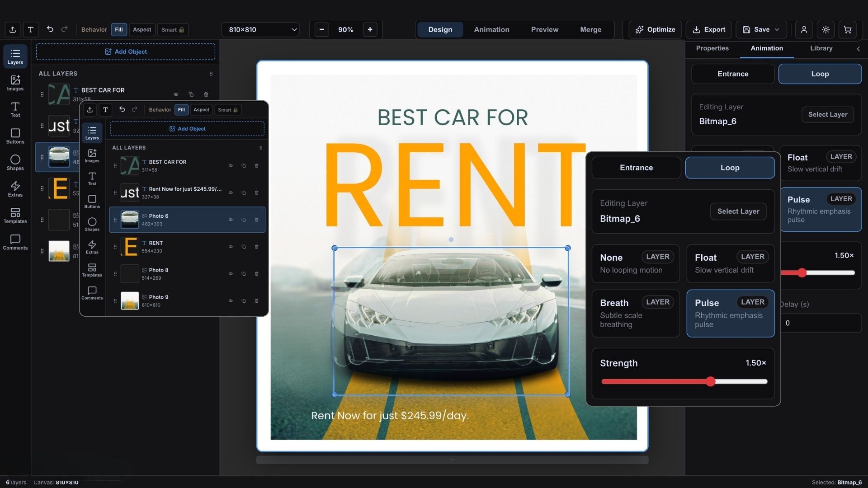Expand the Save button dropdown arrow

pyautogui.click(x=777, y=30)
